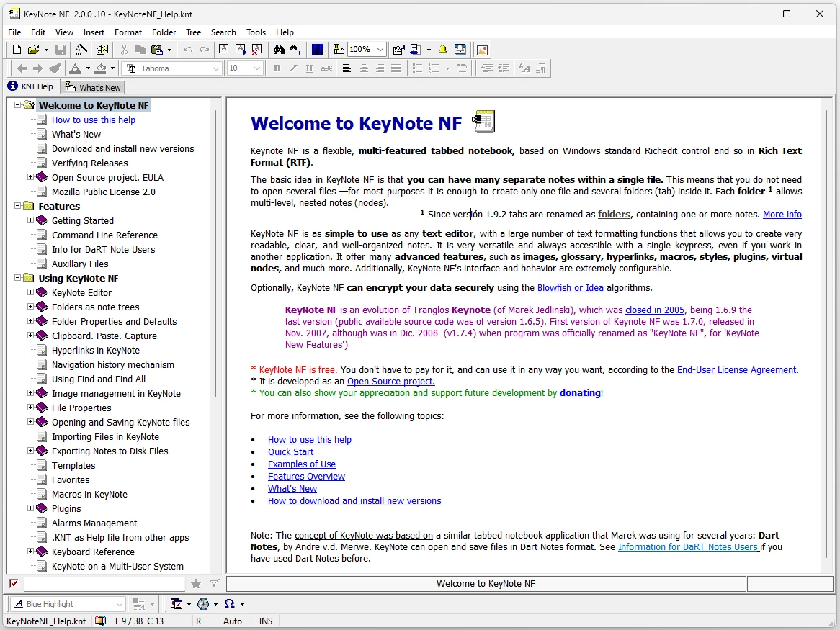Click the tree filter text field
The width and height of the screenshot is (840, 630).
(104, 583)
